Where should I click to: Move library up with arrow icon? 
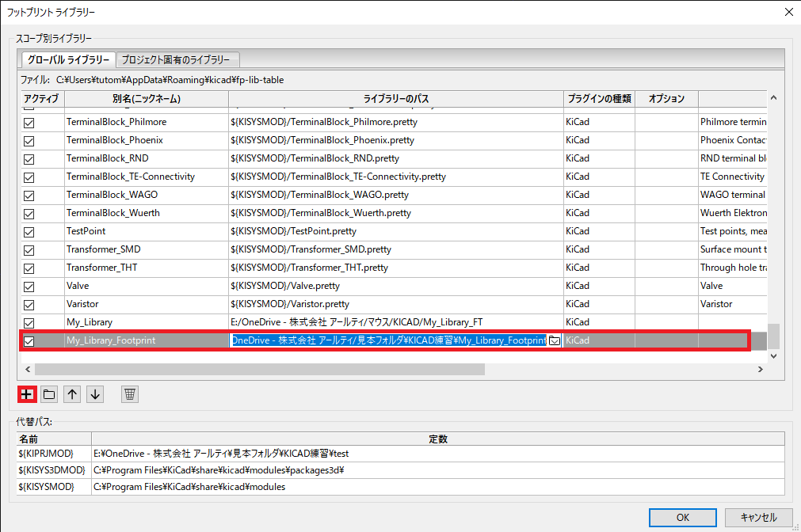tap(72, 393)
